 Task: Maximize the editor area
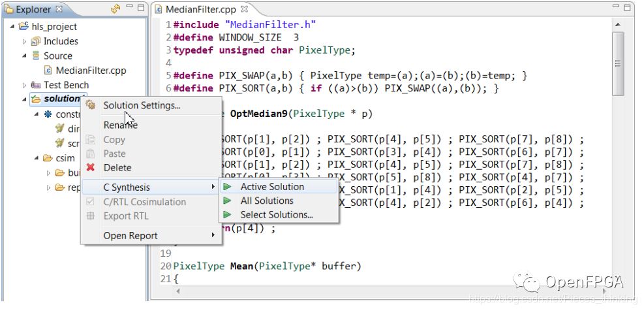(x=627, y=7)
